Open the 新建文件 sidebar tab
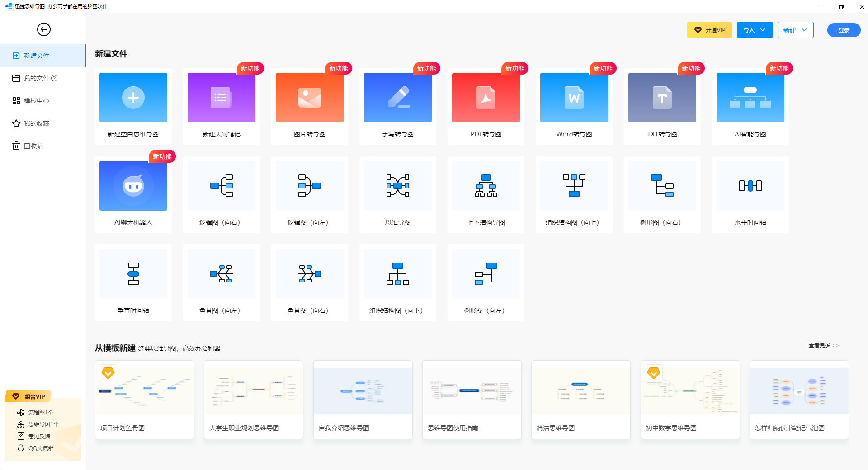Viewport: 868px width, 470px height. [42, 56]
